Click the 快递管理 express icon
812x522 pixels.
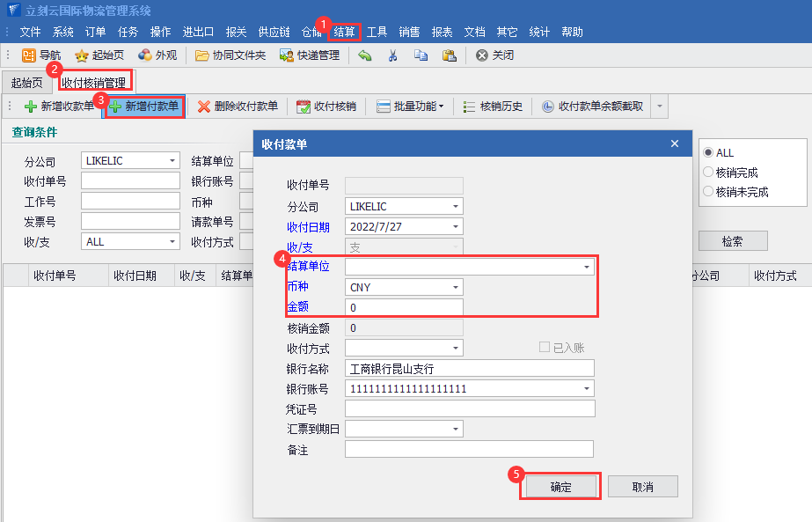click(287, 55)
